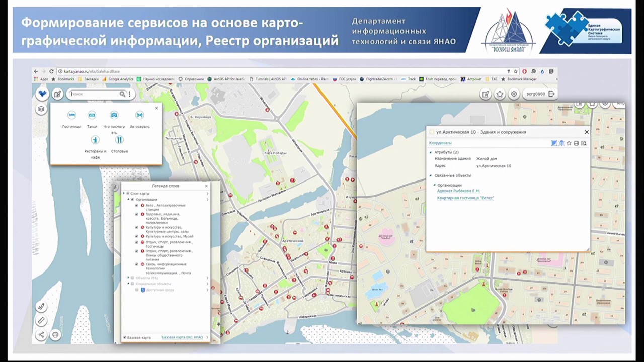Uncheck Культура и искусство, Музей layer
Viewport: 644px width, 362px height.
pyautogui.click(x=136, y=236)
